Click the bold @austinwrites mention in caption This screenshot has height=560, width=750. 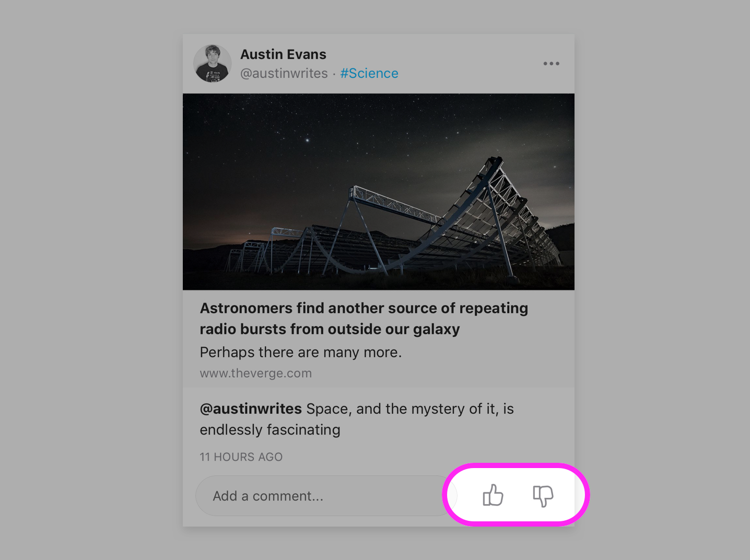click(x=251, y=409)
